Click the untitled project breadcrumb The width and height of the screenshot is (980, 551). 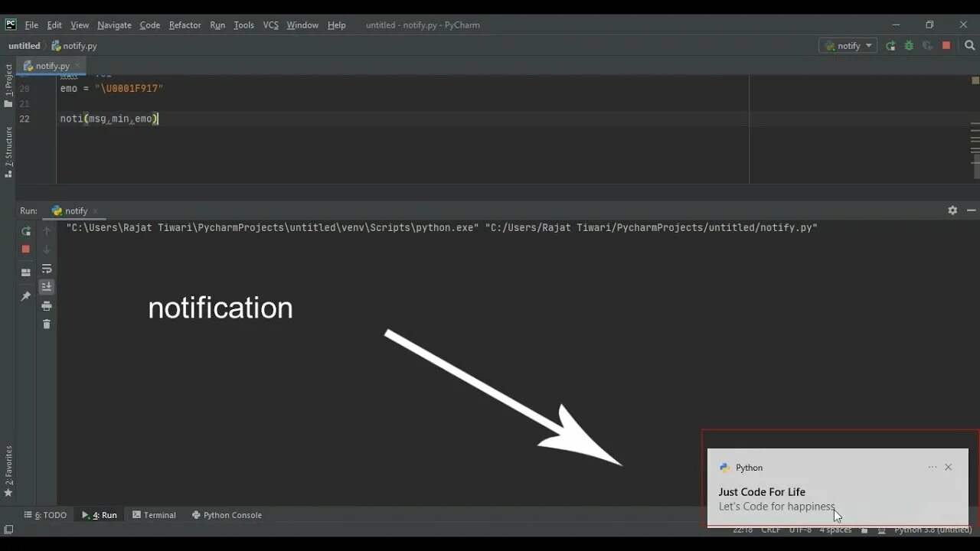click(x=24, y=46)
